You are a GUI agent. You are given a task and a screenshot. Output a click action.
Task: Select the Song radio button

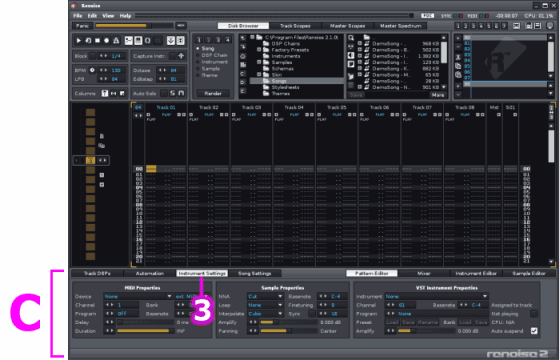(198, 48)
